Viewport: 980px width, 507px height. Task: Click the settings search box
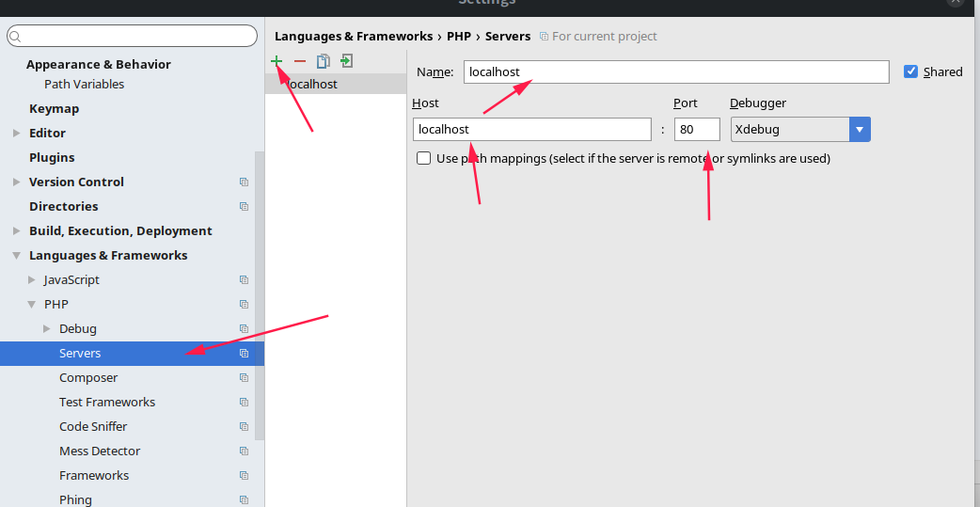(x=132, y=36)
